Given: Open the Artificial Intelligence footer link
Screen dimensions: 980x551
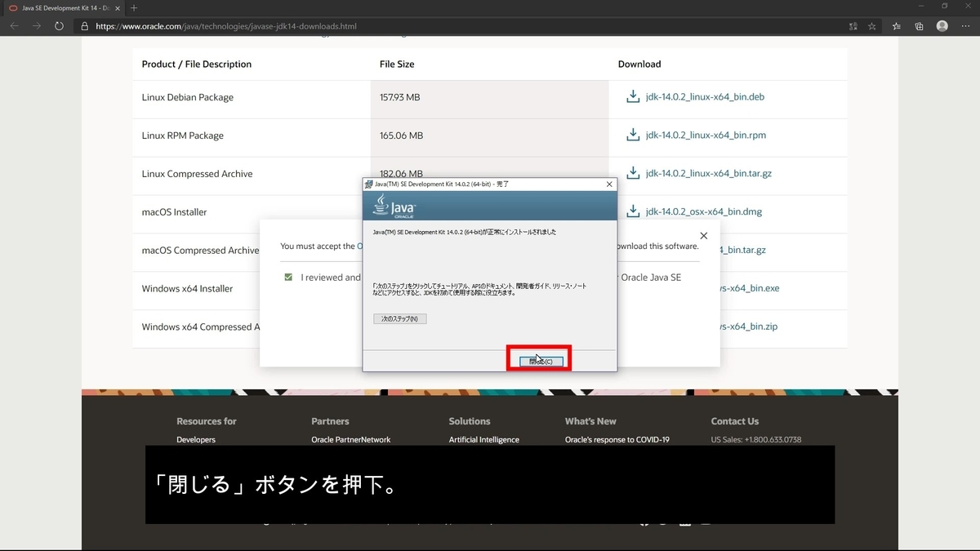Looking at the screenshot, I should [483, 439].
